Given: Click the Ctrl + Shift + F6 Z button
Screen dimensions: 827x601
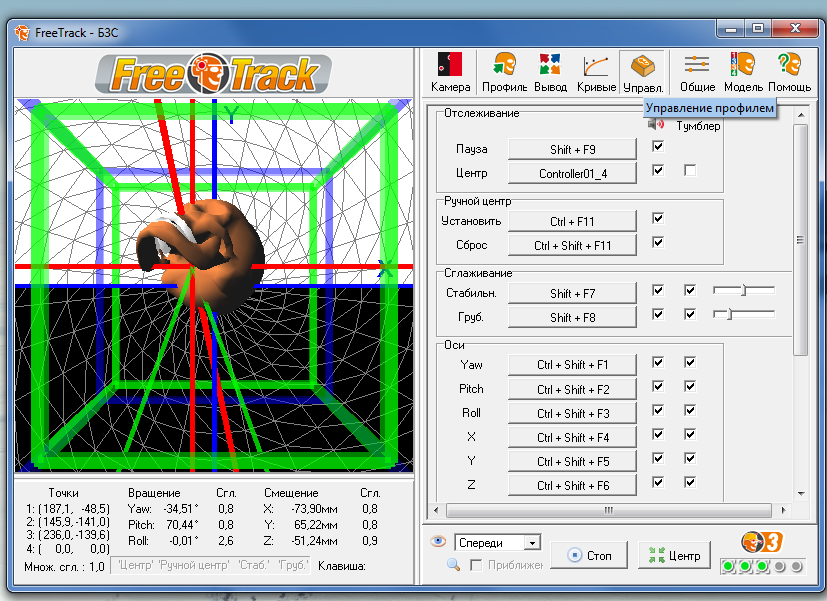Looking at the screenshot, I should click(572, 486).
